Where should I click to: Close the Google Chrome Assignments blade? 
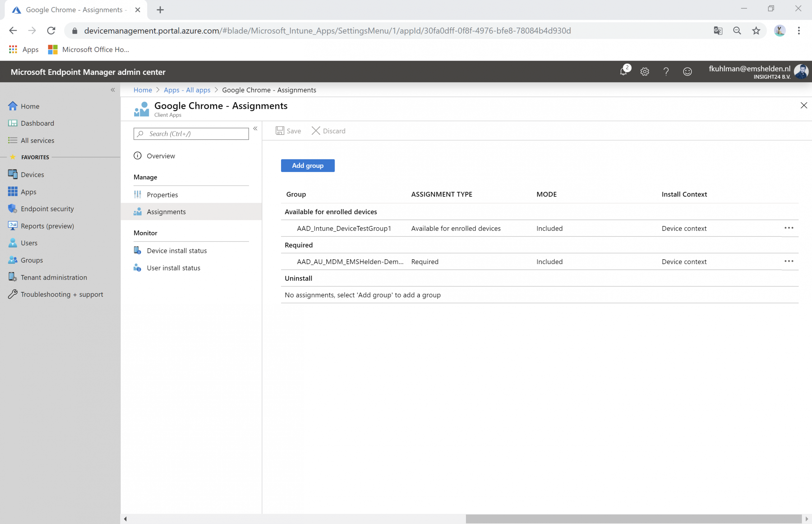(804, 105)
